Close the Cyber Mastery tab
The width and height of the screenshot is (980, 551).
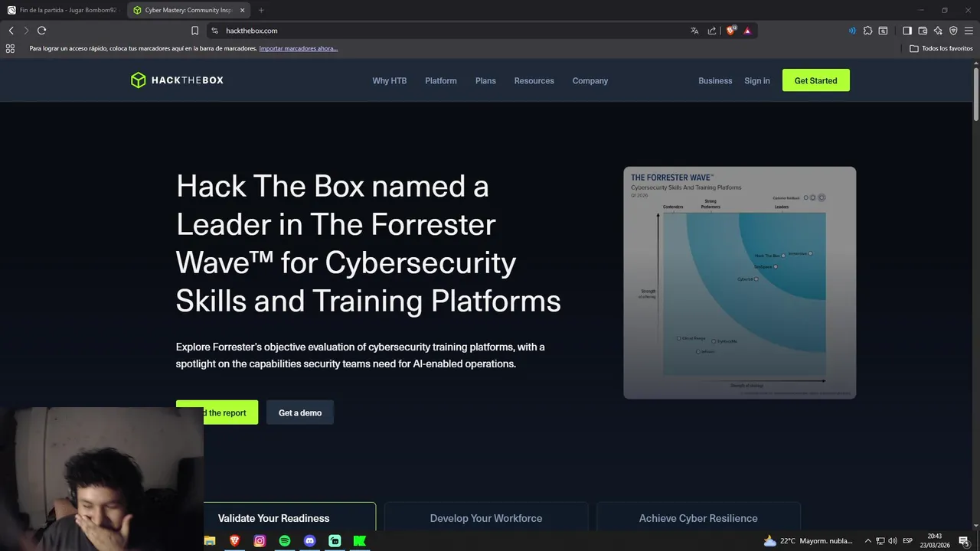pos(243,10)
